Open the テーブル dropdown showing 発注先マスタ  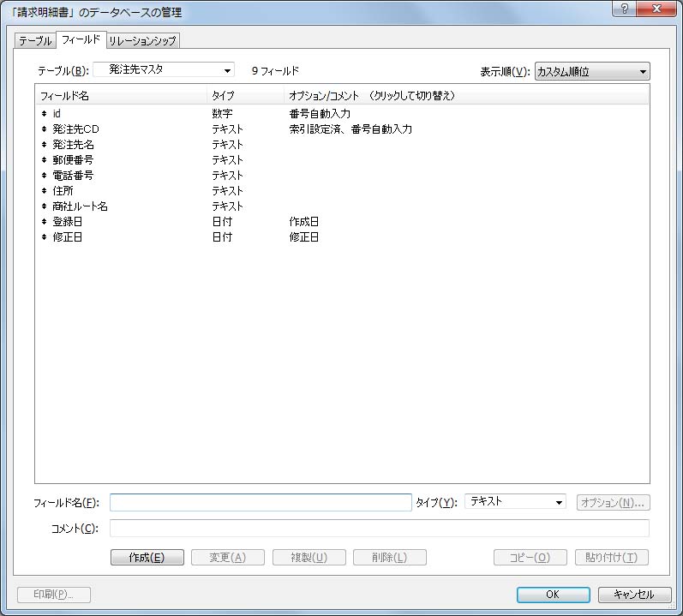click(164, 69)
